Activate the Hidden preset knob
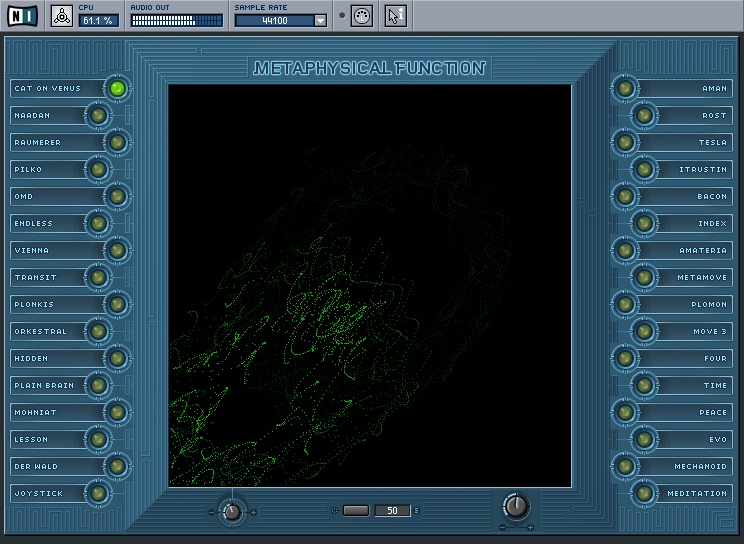744x544 pixels. pyautogui.click(x=117, y=358)
